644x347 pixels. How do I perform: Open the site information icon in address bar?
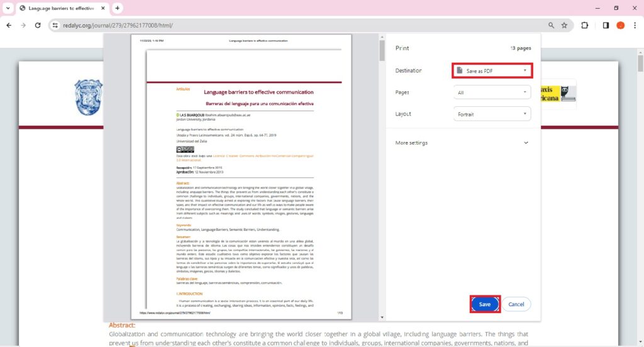55,25
